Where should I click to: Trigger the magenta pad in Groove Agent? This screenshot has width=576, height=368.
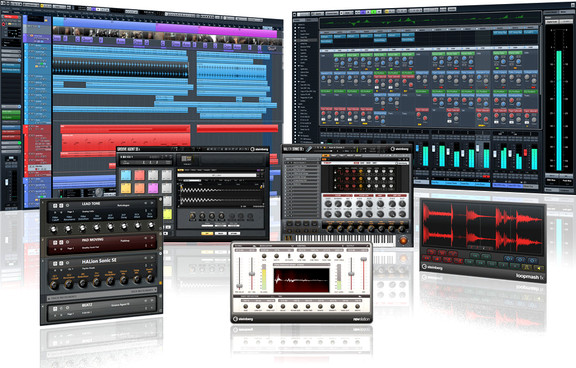(153, 188)
